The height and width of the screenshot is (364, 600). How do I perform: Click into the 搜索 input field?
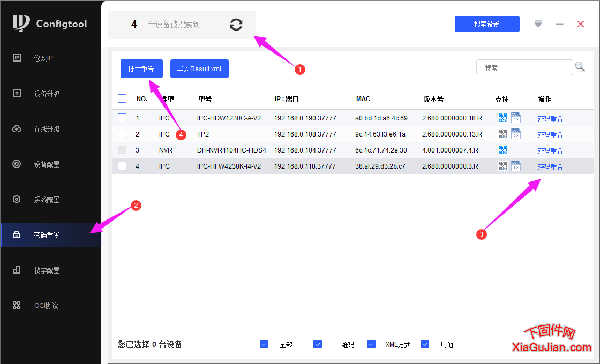(x=524, y=67)
